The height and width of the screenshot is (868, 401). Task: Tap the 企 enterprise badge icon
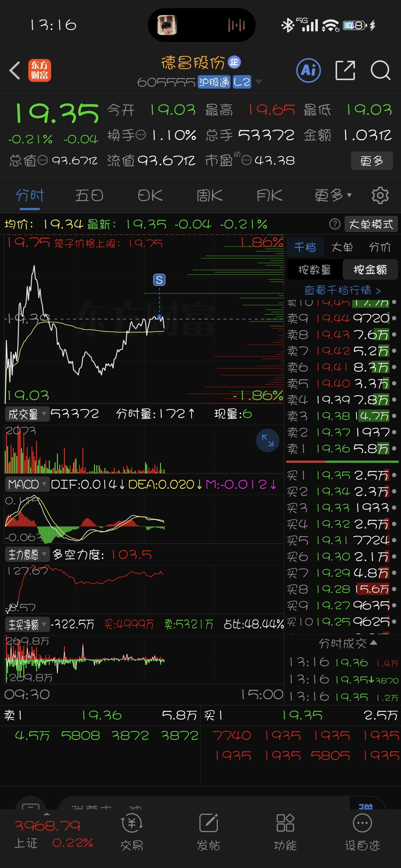coord(234,62)
